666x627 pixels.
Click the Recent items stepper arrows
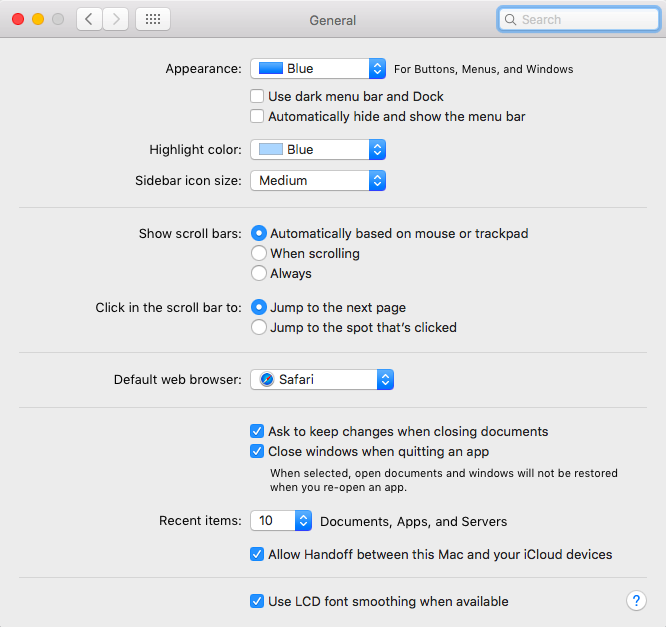click(303, 520)
